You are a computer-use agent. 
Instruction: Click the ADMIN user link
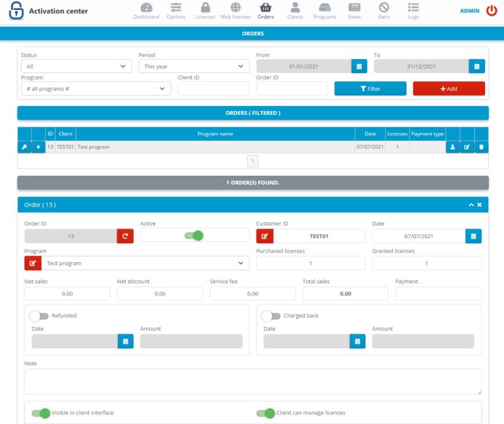469,11
